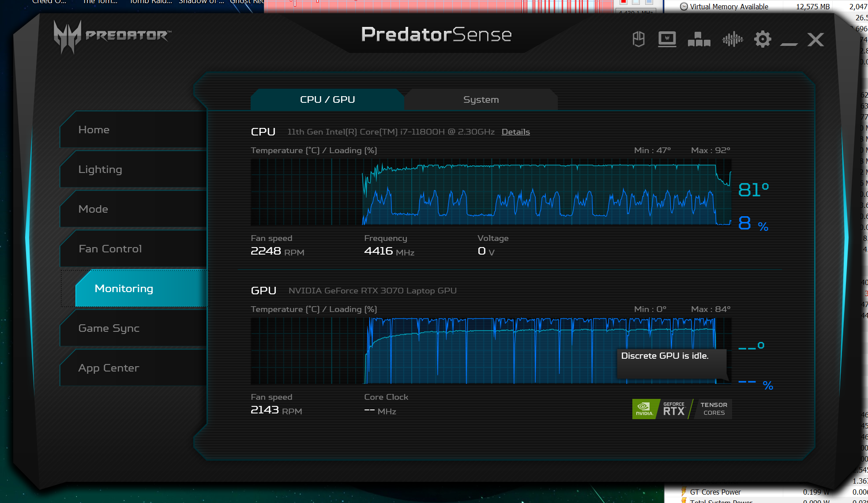The height and width of the screenshot is (503, 868).
Task: Click the CPU loading value 8 %
Action: pyautogui.click(x=753, y=223)
